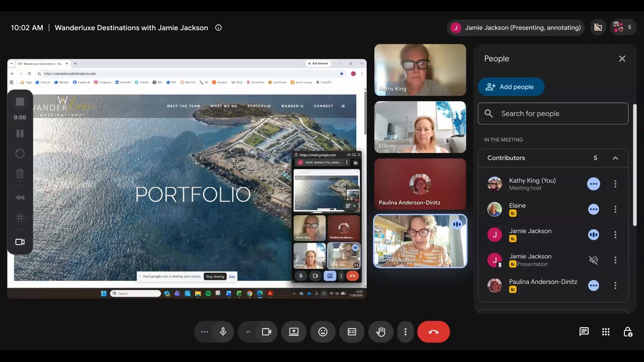Select Elaine's video tile
Viewport: 644px width, 362px height.
pos(420,127)
